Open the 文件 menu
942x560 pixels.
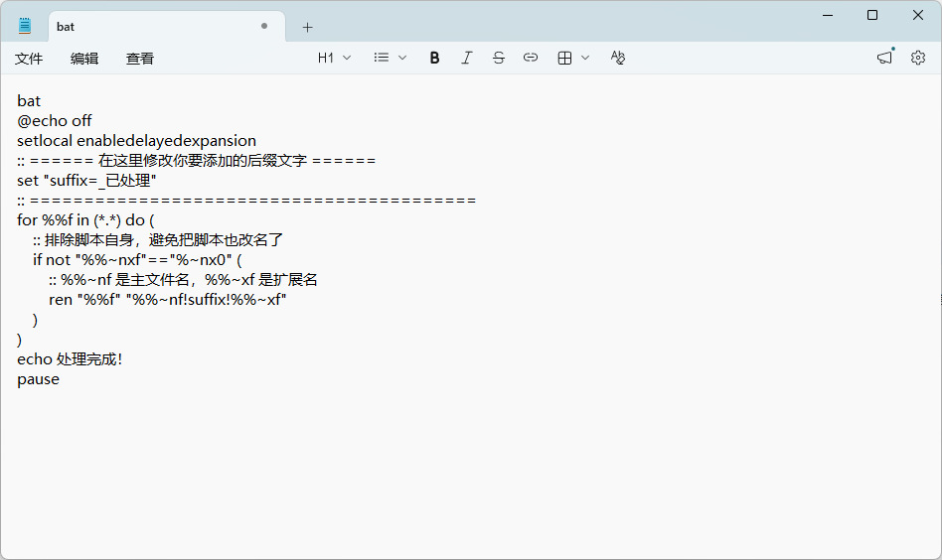[x=29, y=59]
